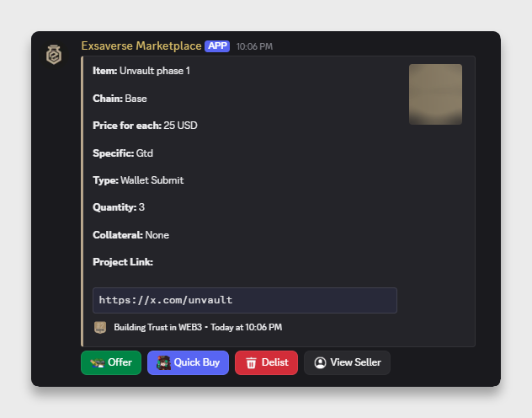
Task: Click the trash icon on Delist
Action: pos(251,363)
